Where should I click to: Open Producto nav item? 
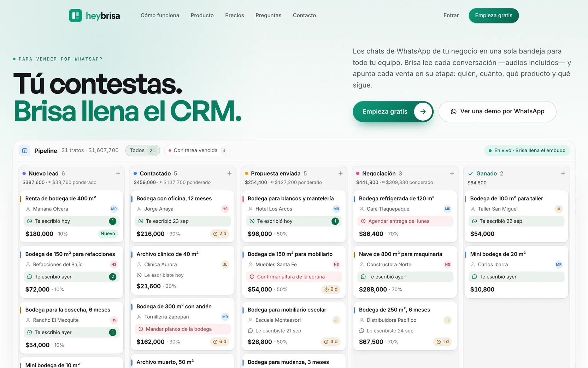[202, 16]
